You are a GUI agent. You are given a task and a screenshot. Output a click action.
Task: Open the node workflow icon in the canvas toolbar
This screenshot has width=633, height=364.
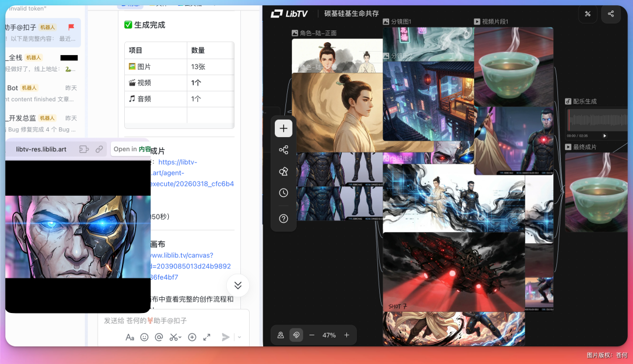pos(284,150)
